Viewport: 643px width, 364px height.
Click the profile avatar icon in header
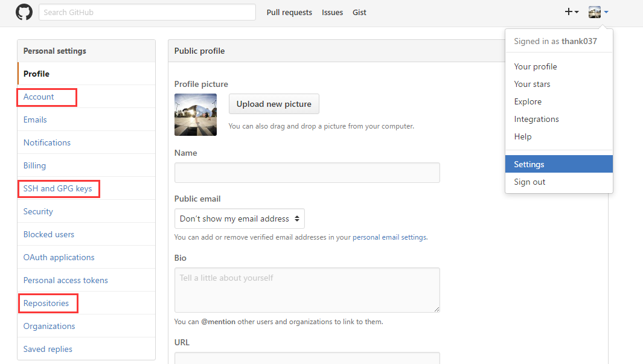[593, 11]
